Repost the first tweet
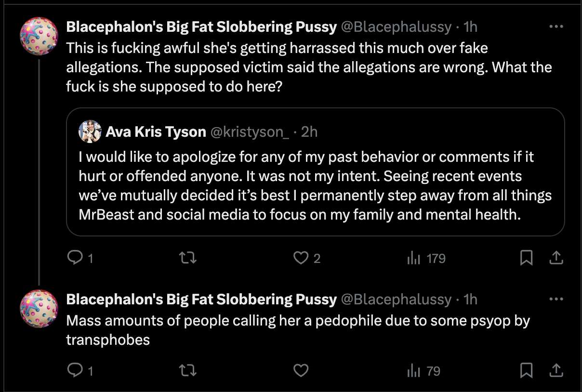The width and height of the screenshot is (582, 392). [187, 259]
